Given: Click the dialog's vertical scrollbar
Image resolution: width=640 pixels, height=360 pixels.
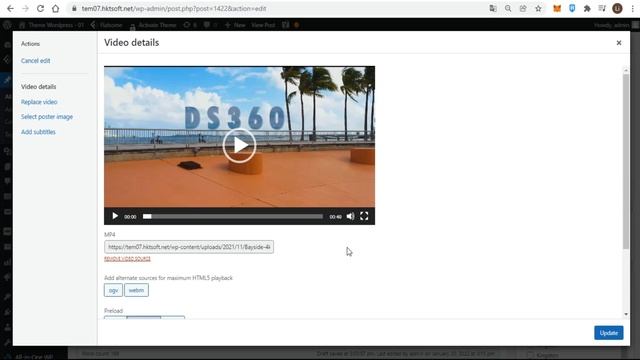Looking at the screenshot, I should point(626,161).
